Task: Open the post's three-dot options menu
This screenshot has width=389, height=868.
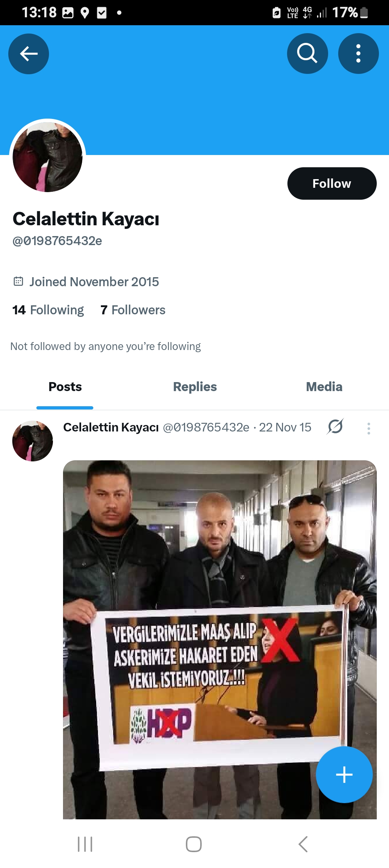Action: [x=368, y=428]
